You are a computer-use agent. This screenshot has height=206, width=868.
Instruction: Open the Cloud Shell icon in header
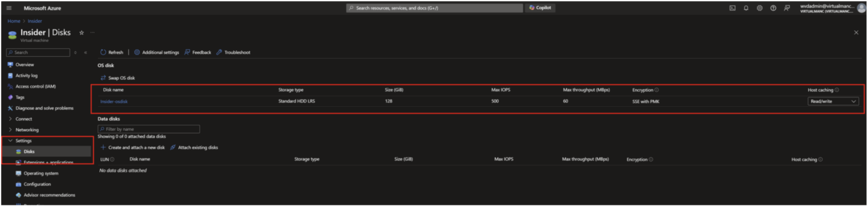click(732, 8)
